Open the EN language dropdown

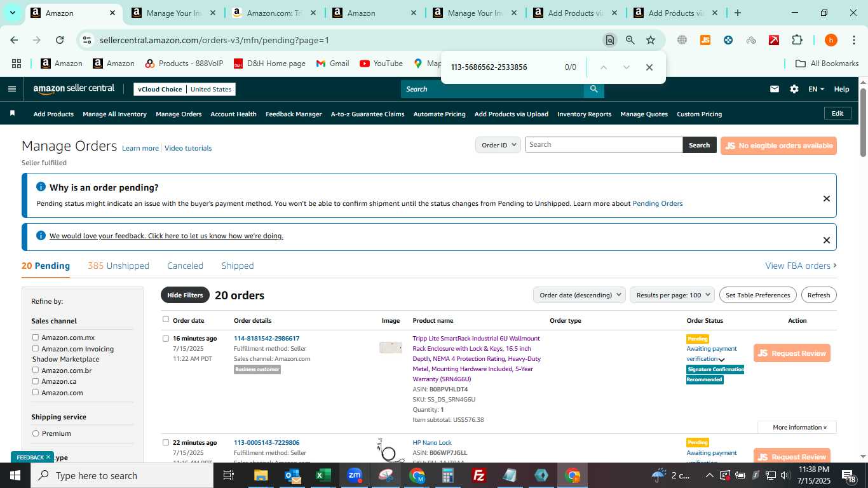816,89
